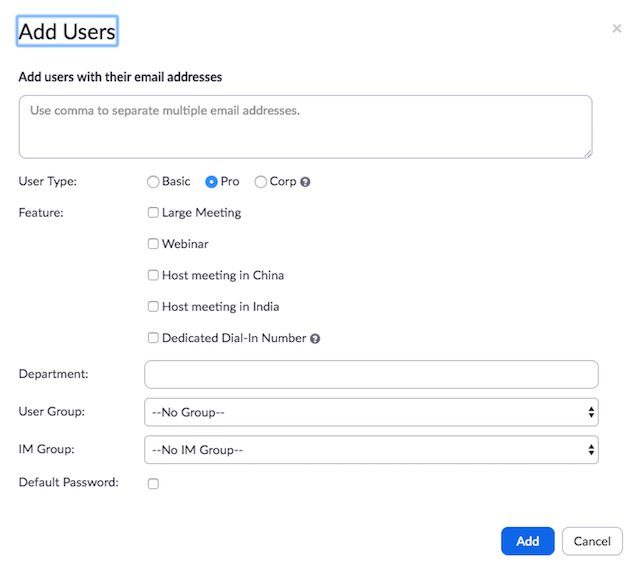Click the Add Users heading
This screenshot has width=640, height=568.
tap(67, 31)
